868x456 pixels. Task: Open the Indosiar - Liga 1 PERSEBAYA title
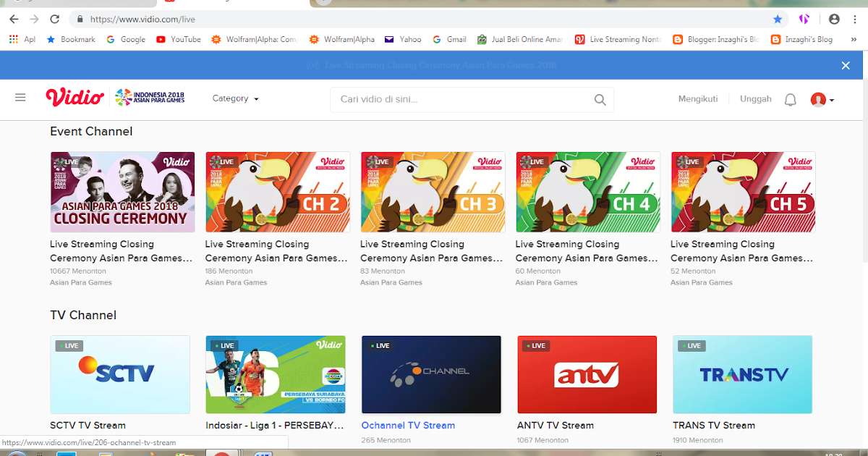point(275,426)
